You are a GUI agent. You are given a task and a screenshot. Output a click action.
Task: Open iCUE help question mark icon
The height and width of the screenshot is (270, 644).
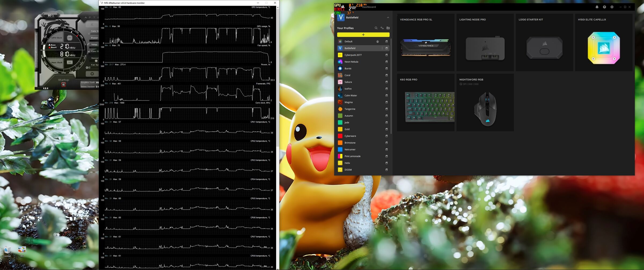coord(604,7)
